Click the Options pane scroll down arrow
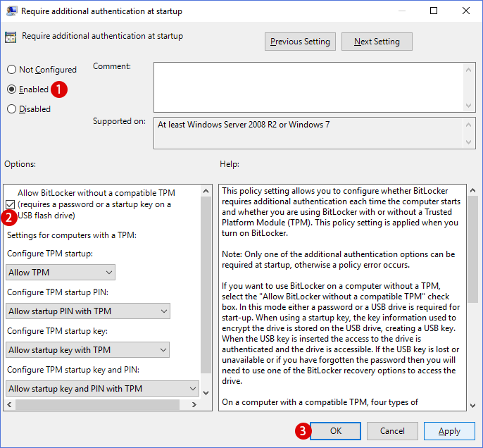 coord(206,393)
